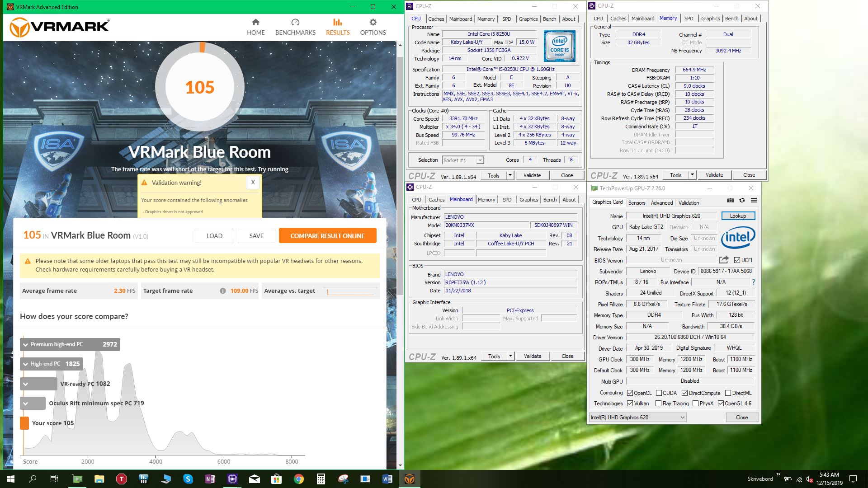Toggle the Vulkan checkbox
Image resolution: width=868 pixels, height=488 pixels.
pyautogui.click(x=630, y=404)
